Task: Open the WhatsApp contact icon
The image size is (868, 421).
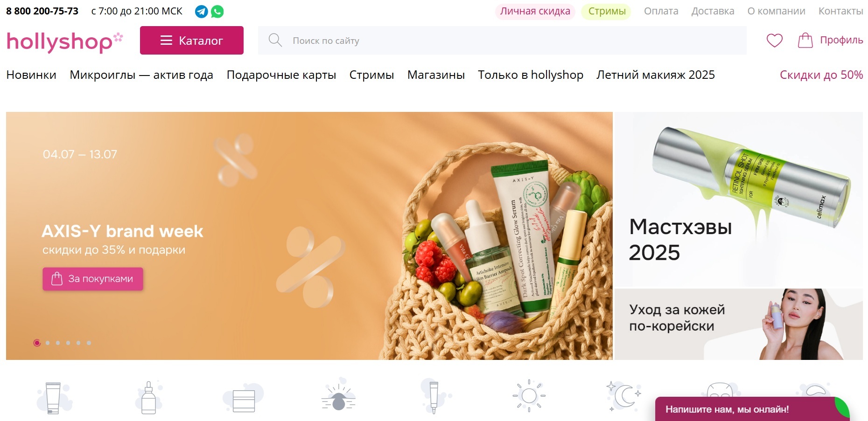Action: 217,12
